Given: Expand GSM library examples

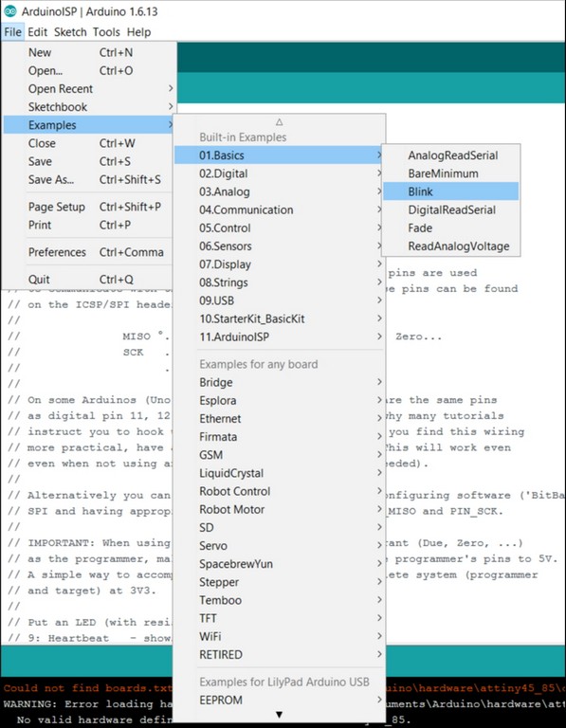Looking at the screenshot, I should coord(279,455).
